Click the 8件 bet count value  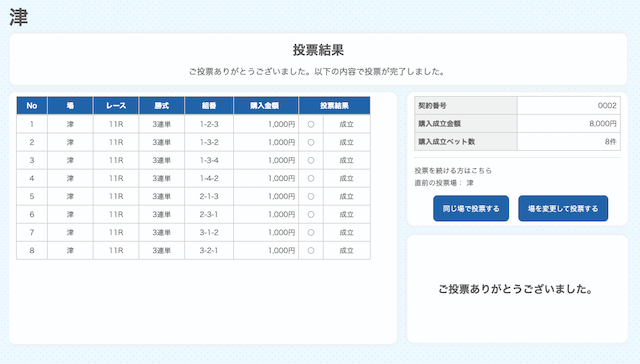pyautogui.click(x=610, y=142)
